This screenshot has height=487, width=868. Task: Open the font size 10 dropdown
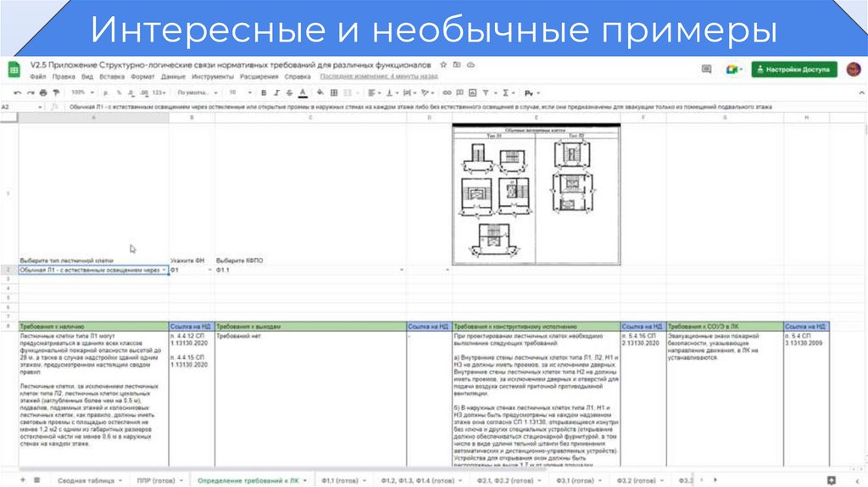[240, 93]
